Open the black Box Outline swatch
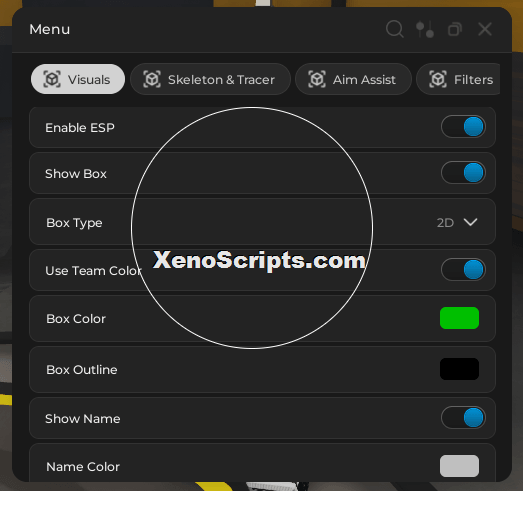 tap(459, 369)
